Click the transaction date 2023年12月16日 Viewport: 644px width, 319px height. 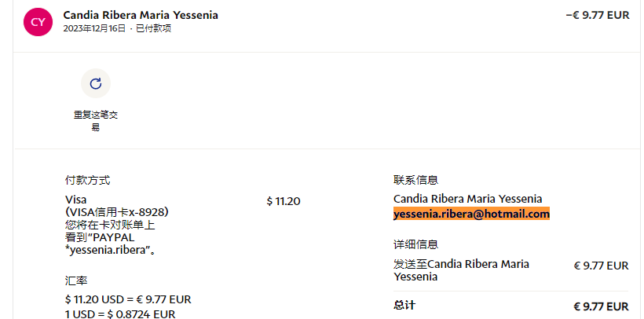[94, 28]
